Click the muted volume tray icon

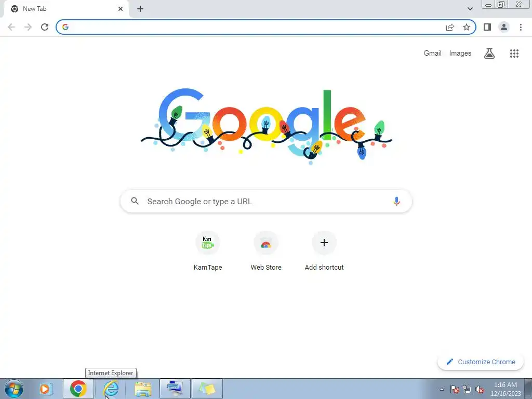coord(480,389)
